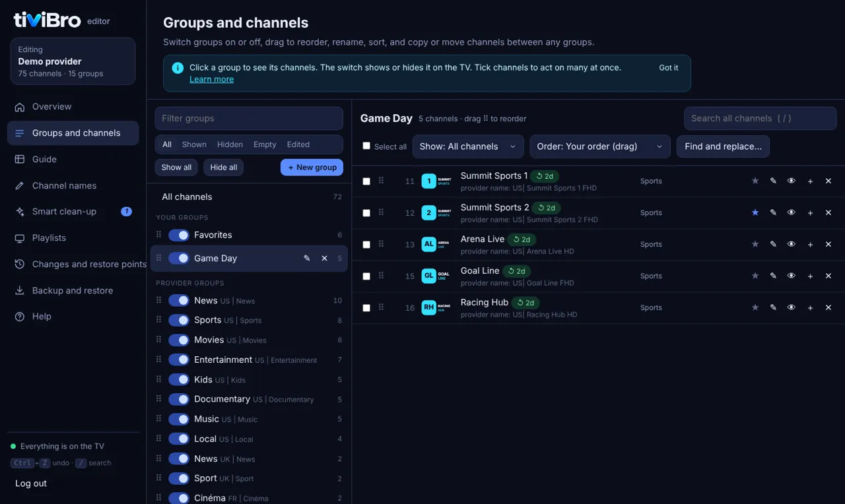Open the Find and replace button
845x504 pixels.
(x=723, y=146)
